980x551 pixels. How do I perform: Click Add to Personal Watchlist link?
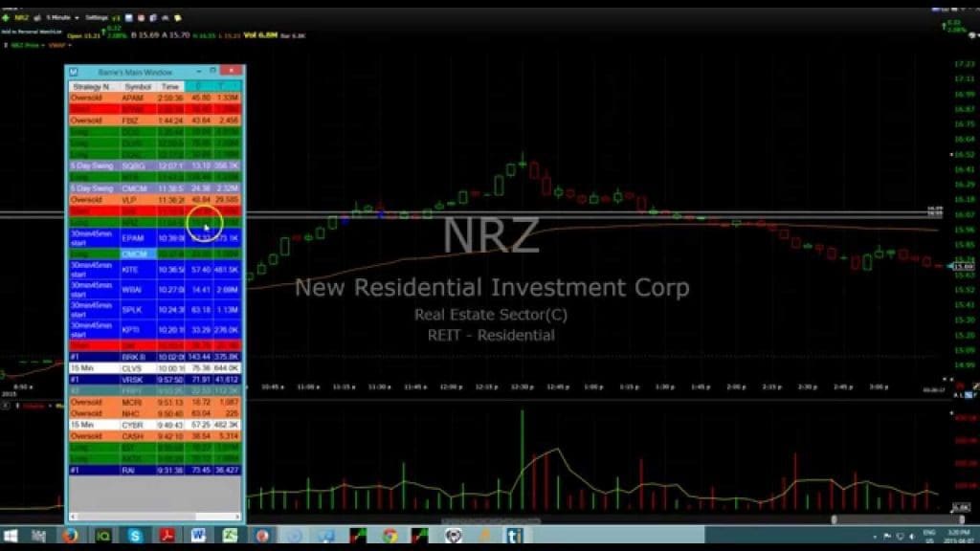point(32,32)
